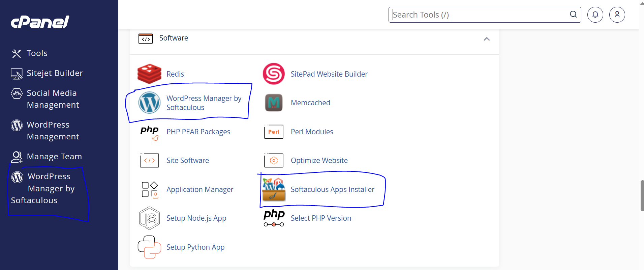
Task: Click the Redis icon
Action: 149,74
